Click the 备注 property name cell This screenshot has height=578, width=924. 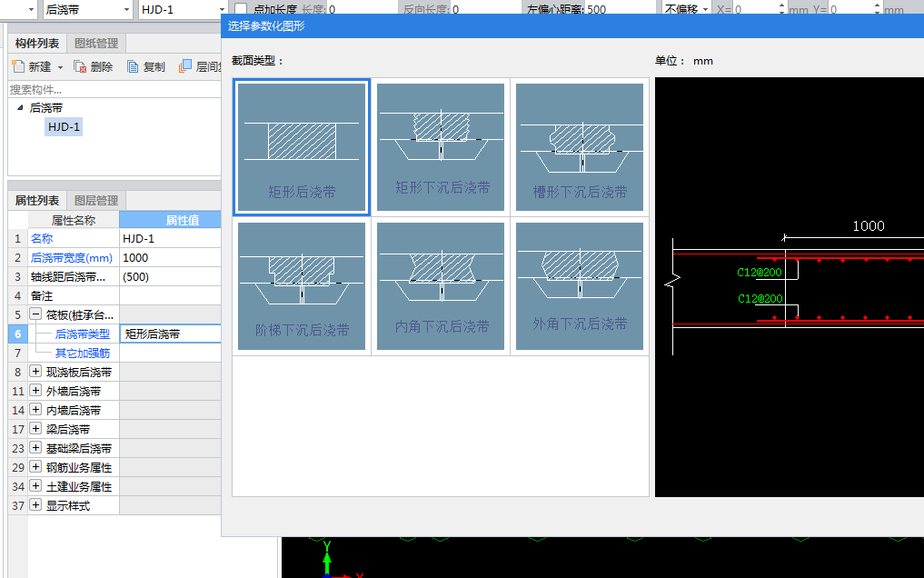point(74,295)
